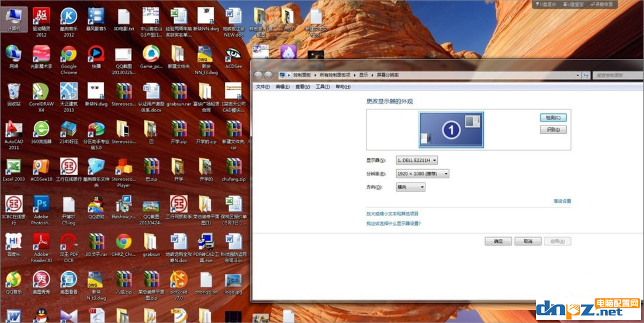Click the refresh button beside the address bar
Viewport: 644px width, 323px height.
[586, 75]
